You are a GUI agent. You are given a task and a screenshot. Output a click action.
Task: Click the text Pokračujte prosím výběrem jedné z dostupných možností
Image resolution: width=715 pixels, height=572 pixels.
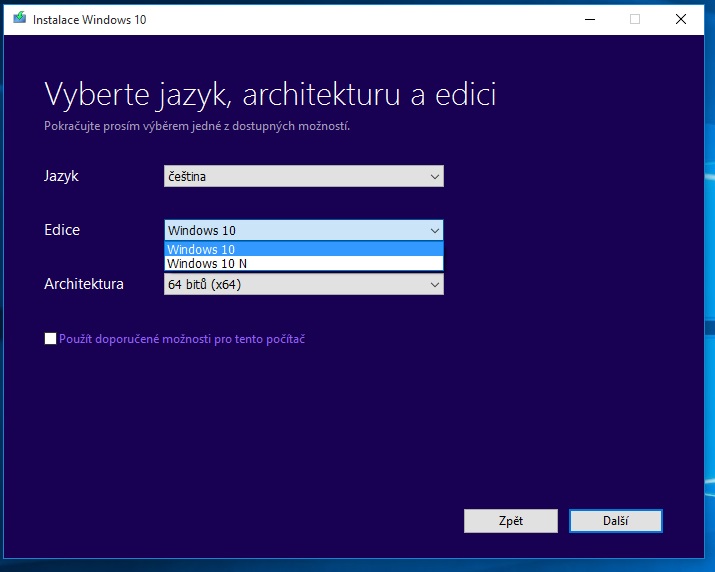(x=197, y=126)
